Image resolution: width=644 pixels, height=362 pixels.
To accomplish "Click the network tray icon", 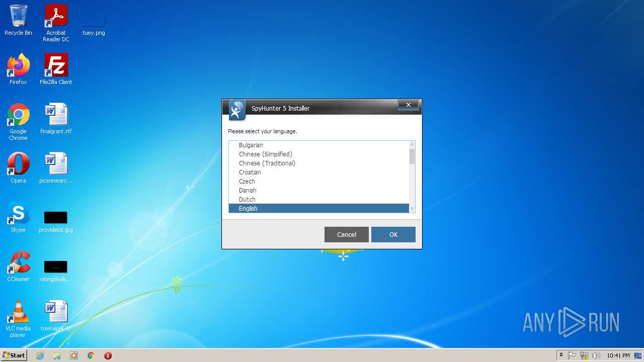I will (x=584, y=355).
